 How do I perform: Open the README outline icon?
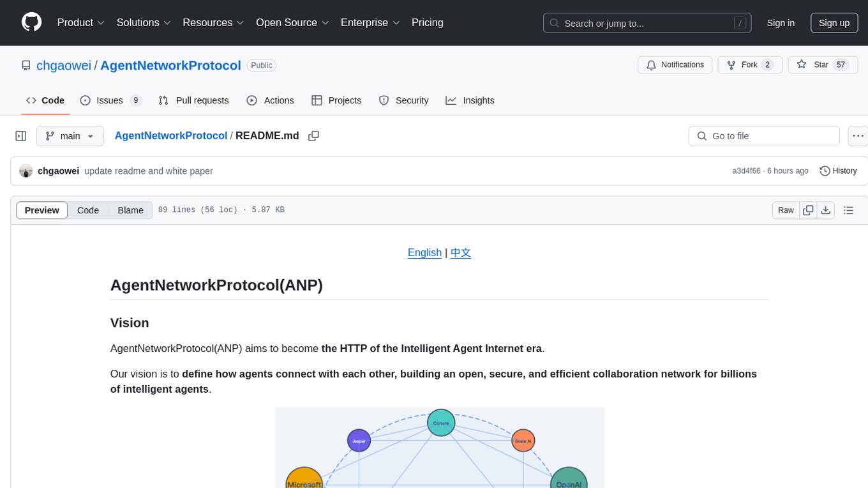(x=849, y=210)
